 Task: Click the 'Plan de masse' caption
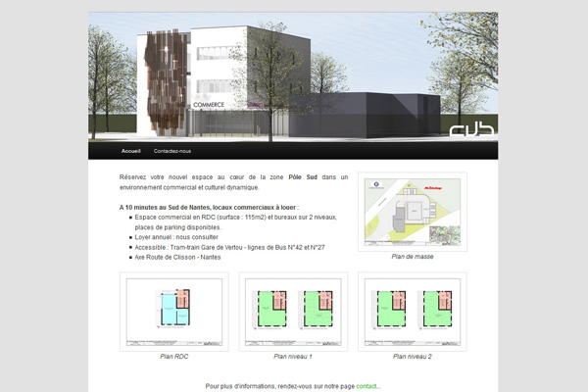(413, 257)
